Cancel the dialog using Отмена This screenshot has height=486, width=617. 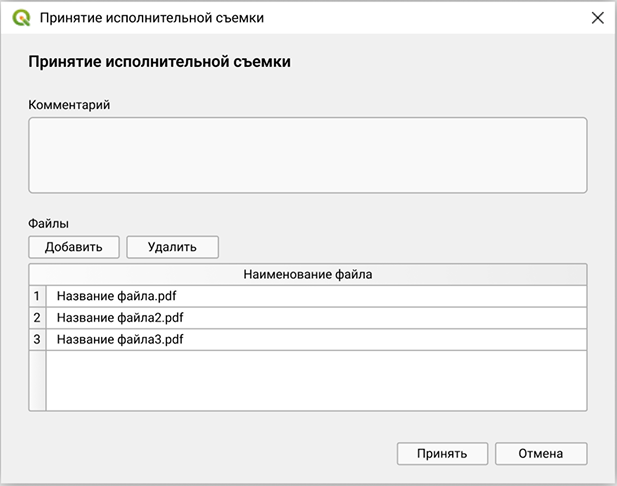pyautogui.click(x=540, y=453)
